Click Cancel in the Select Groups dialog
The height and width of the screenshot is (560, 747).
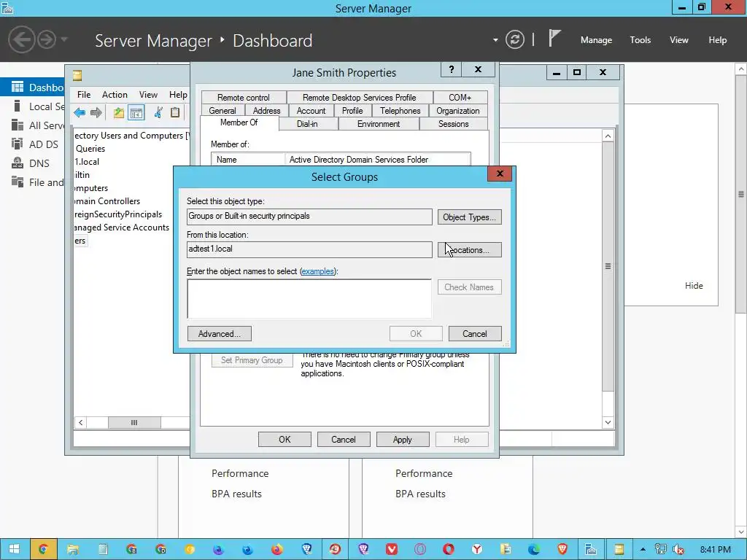click(x=474, y=334)
